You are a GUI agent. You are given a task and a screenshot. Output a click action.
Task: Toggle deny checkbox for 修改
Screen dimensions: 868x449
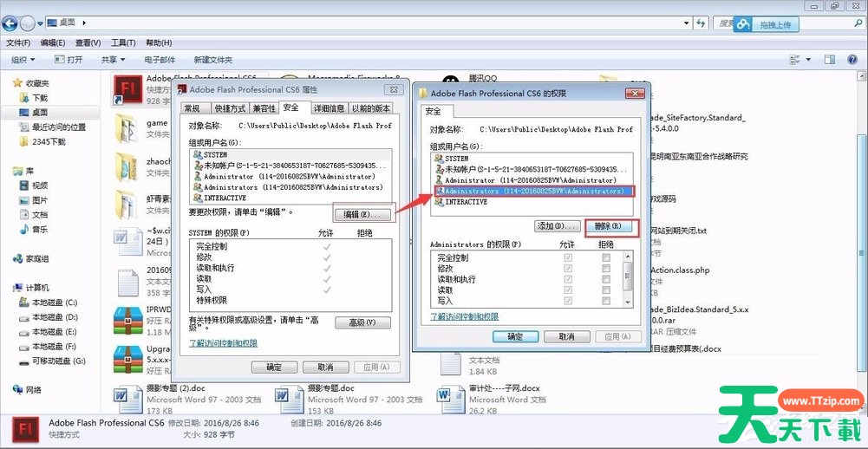coord(607,269)
